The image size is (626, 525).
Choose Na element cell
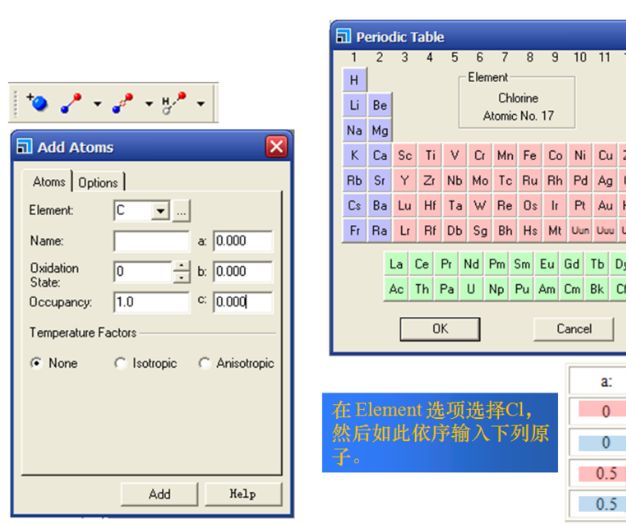click(355, 131)
